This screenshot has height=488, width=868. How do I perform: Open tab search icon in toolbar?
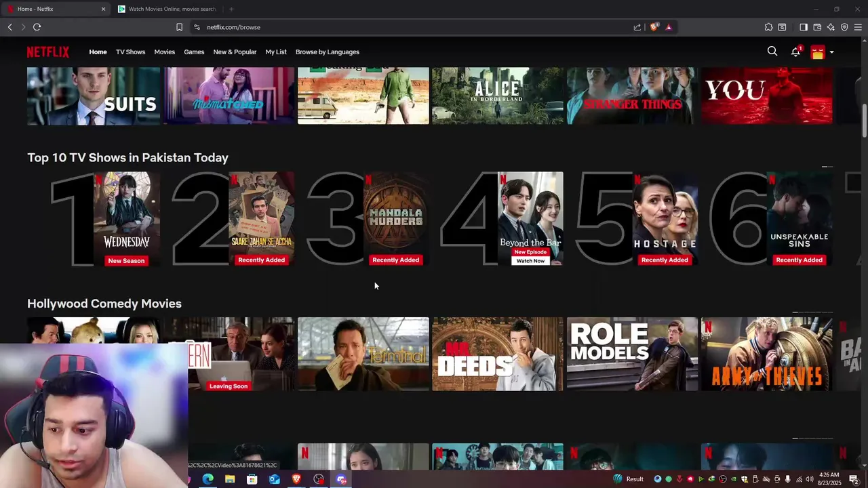[x=782, y=27]
